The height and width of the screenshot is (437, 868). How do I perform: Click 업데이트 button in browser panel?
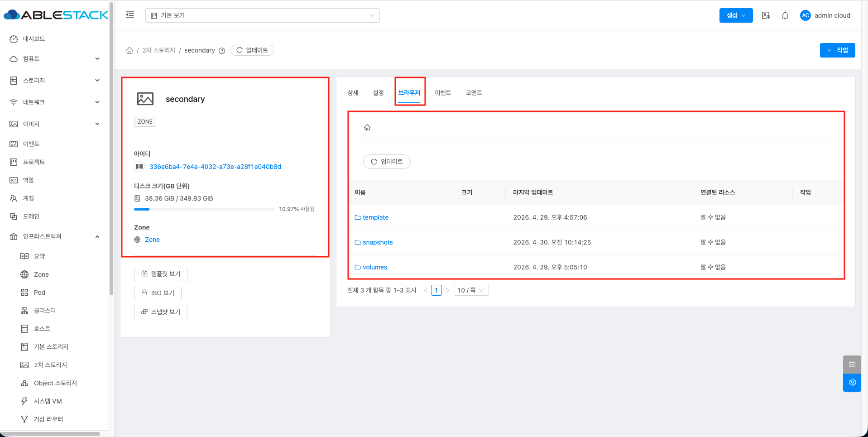387,162
